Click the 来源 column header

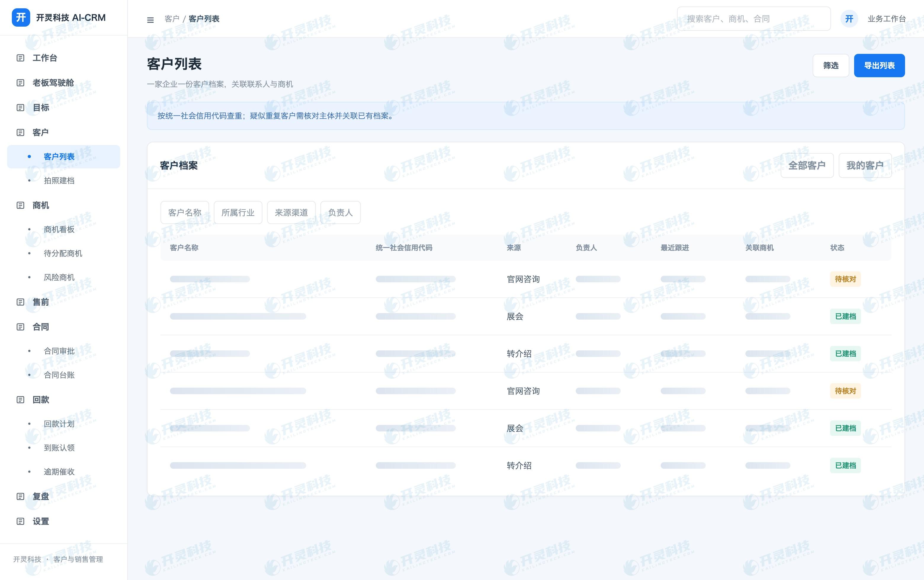[514, 248]
